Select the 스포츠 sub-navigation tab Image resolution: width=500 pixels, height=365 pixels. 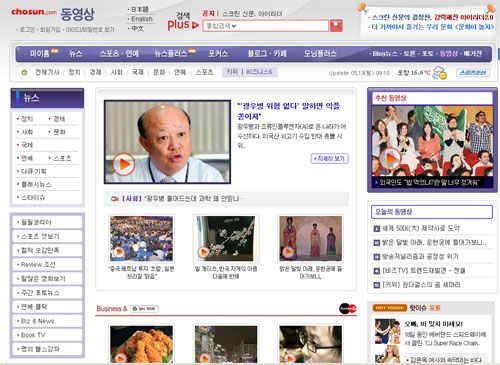click(204, 72)
